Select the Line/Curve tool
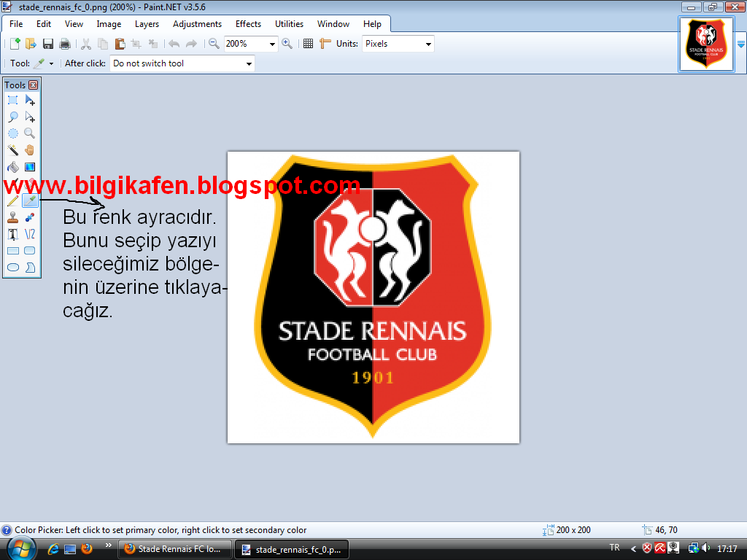747x560 pixels. tap(30, 234)
